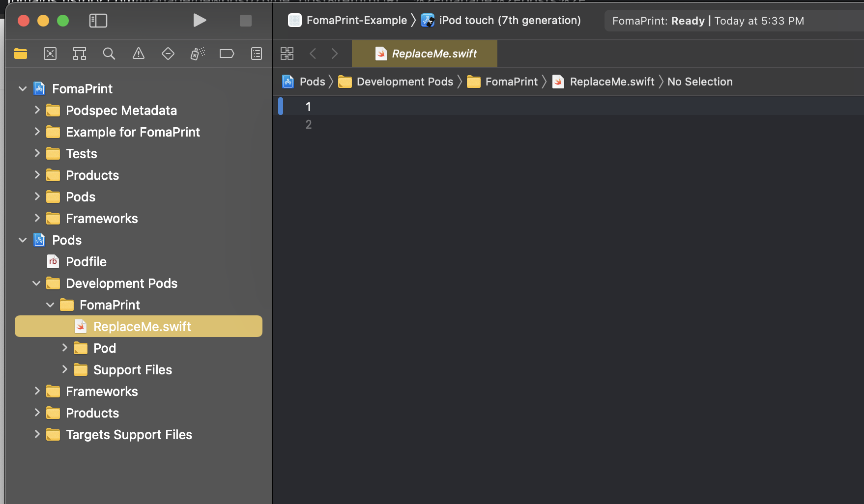This screenshot has height=504, width=864.
Task: Select the Targets Support Files row
Action: (x=139, y=435)
